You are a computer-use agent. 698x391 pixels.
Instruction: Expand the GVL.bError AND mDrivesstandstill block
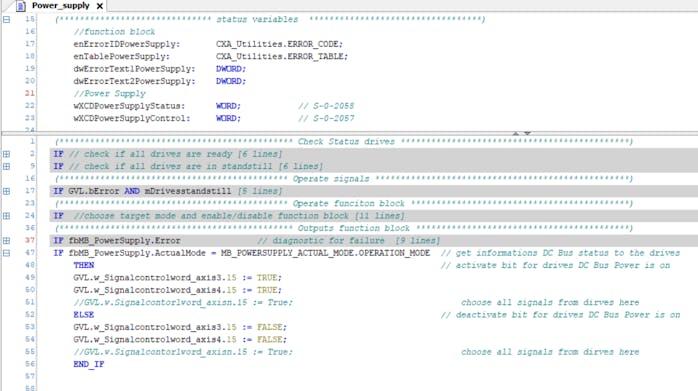click(6, 191)
